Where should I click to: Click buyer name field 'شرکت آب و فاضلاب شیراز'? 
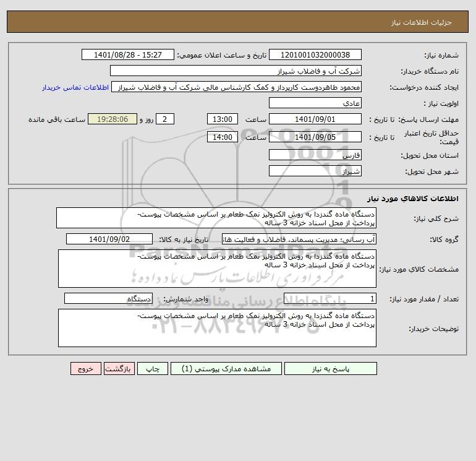click(236, 71)
